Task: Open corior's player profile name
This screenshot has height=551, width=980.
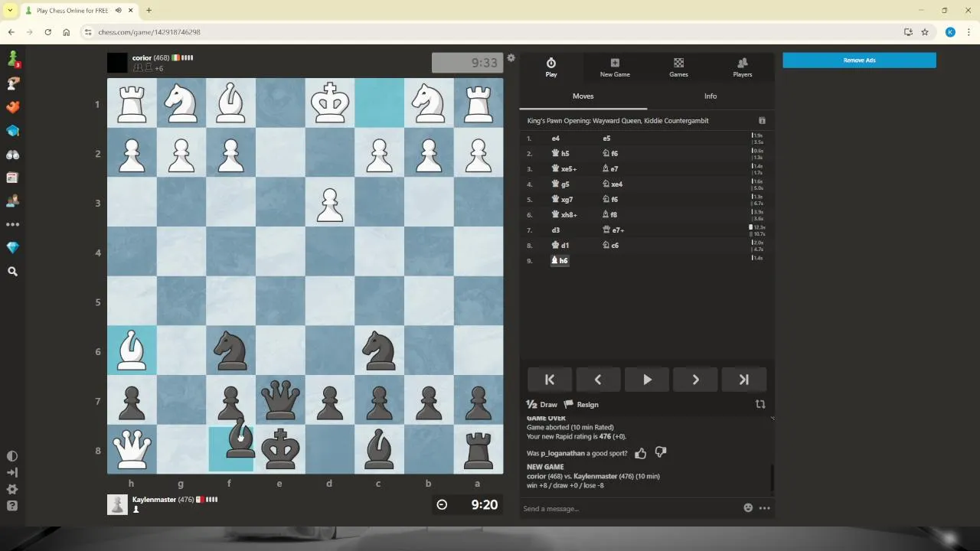Action: 142,58
